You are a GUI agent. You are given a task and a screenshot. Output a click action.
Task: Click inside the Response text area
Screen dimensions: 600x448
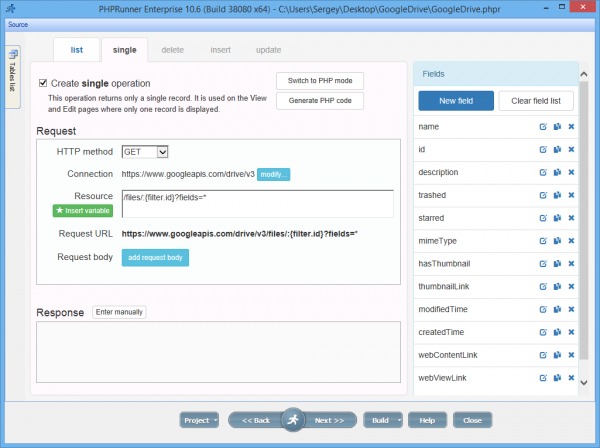click(218, 352)
